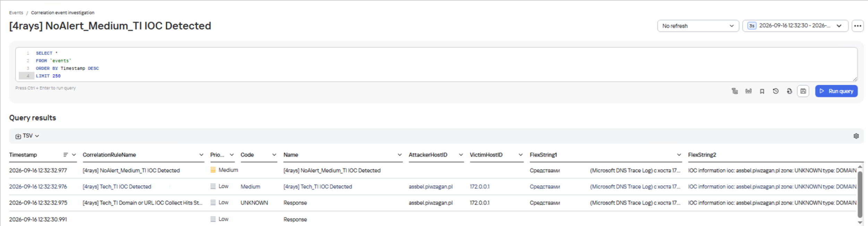The width and height of the screenshot is (868, 226).
Task: Open the No refresh dropdown
Action: pyautogui.click(x=698, y=26)
